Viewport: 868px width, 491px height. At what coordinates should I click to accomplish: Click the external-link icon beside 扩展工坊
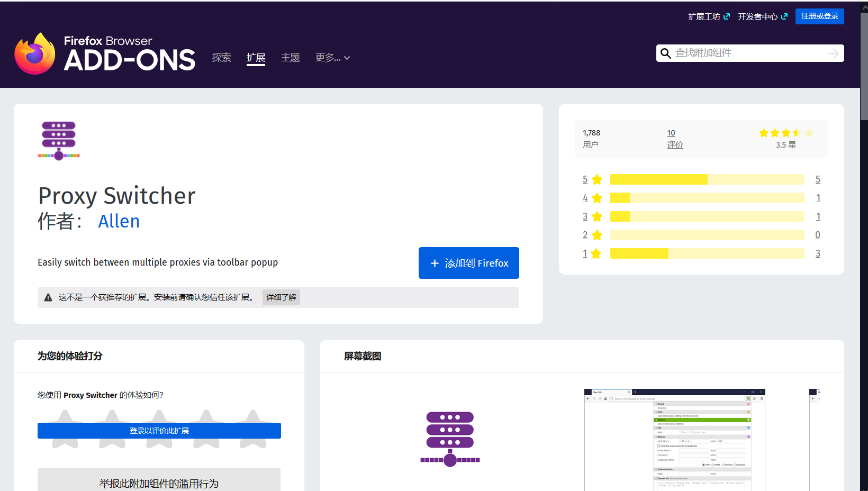pos(727,16)
